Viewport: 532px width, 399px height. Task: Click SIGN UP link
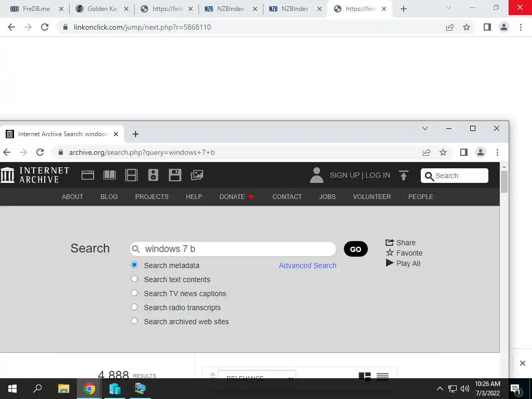(345, 175)
